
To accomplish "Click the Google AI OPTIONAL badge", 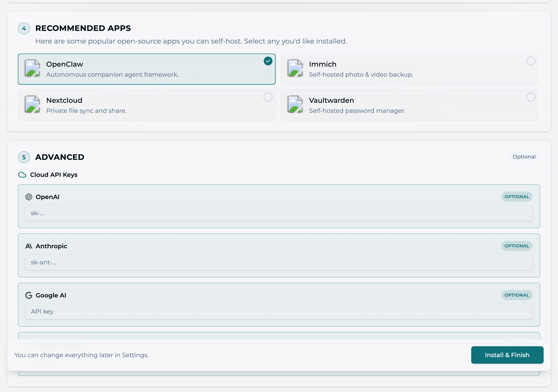I will click(517, 295).
